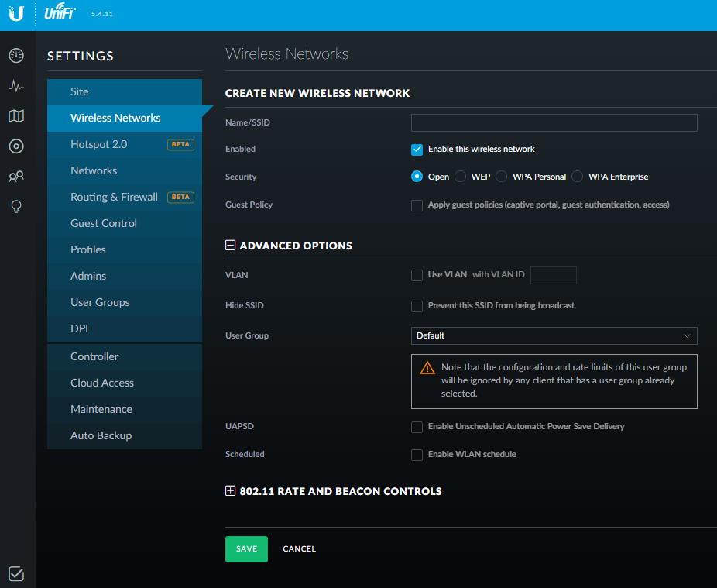Open the Clients people icon

[16, 177]
